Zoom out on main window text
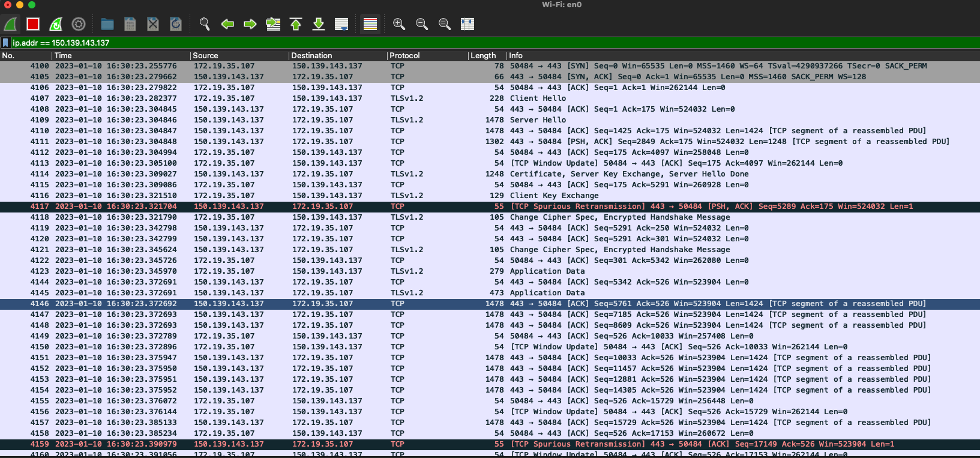 422,24
